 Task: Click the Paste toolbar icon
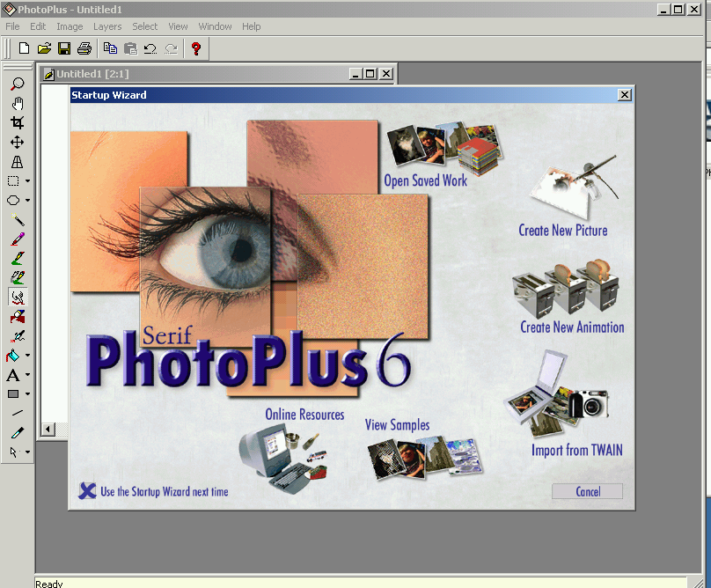(130, 48)
